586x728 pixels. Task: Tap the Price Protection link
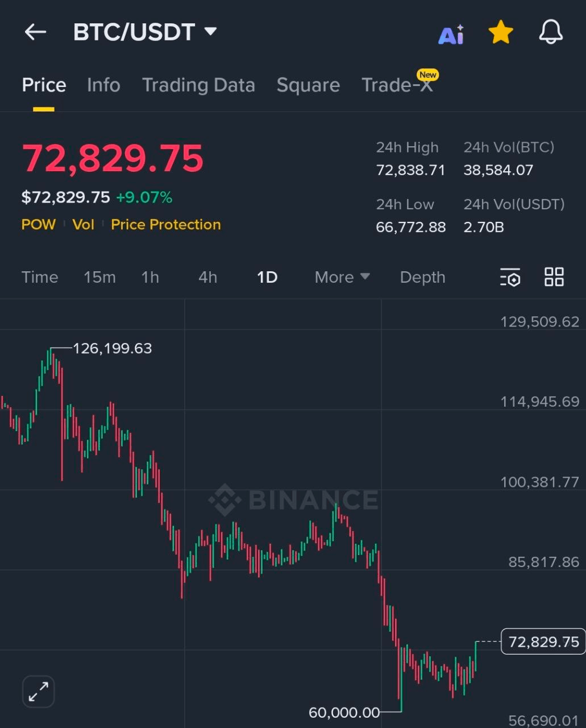point(165,225)
